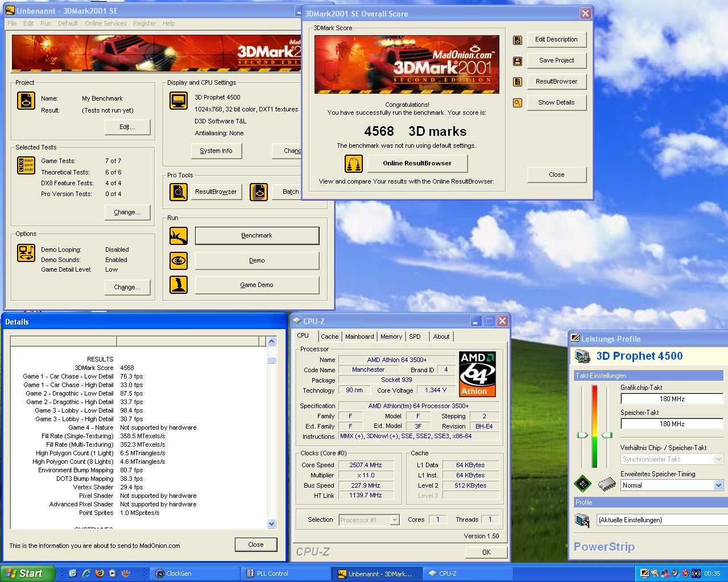
Task: Click the graphics chip icon in PowerStrip
Action: [582, 484]
